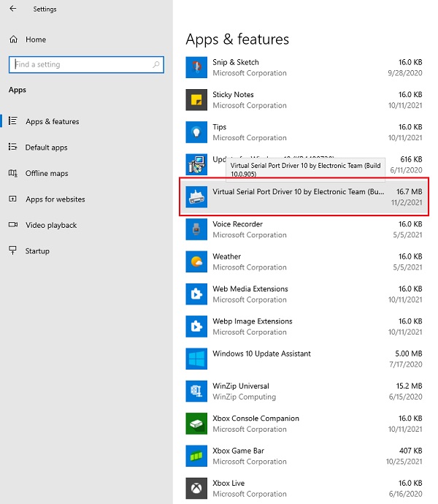Screen dimensions: 438x504
Task: Click the Startup sidebar icon
Action: (x=13, y=251)
